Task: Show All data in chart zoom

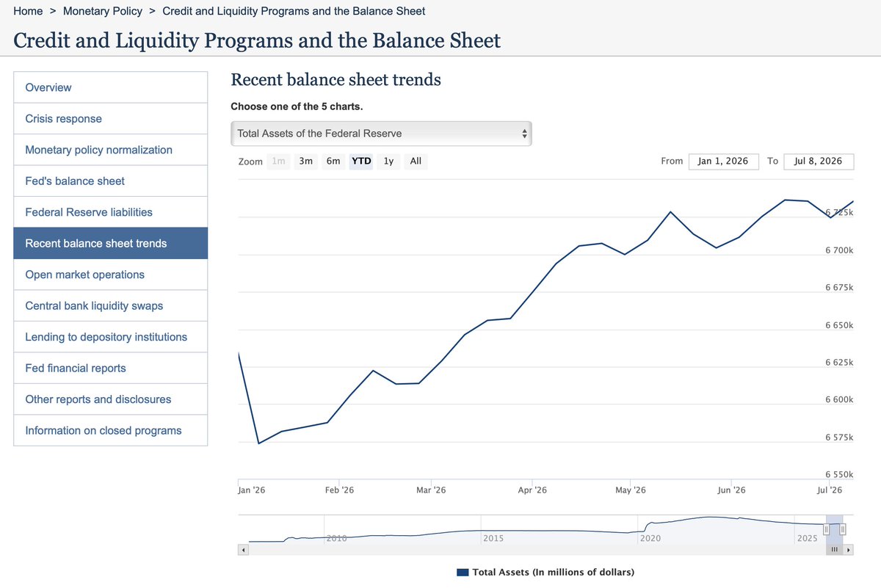Action: (416, 161)
